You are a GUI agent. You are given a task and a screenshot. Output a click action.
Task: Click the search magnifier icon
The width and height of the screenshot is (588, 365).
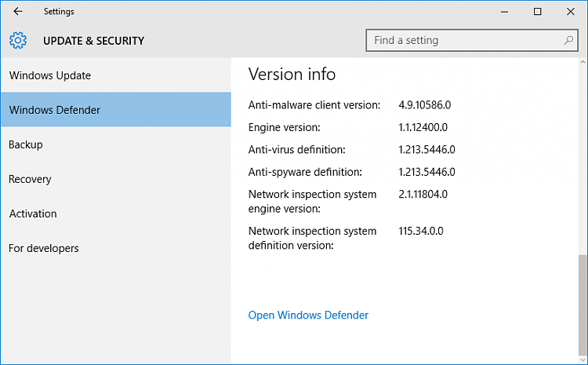point(568,40)
